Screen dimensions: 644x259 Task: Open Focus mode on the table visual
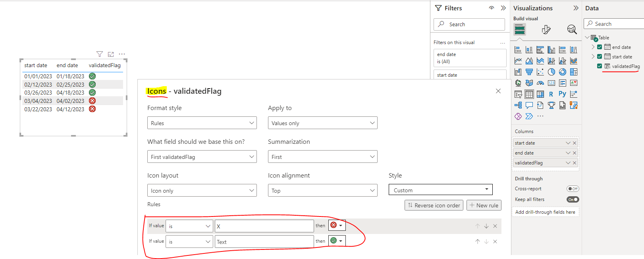[x=111, y=54]
